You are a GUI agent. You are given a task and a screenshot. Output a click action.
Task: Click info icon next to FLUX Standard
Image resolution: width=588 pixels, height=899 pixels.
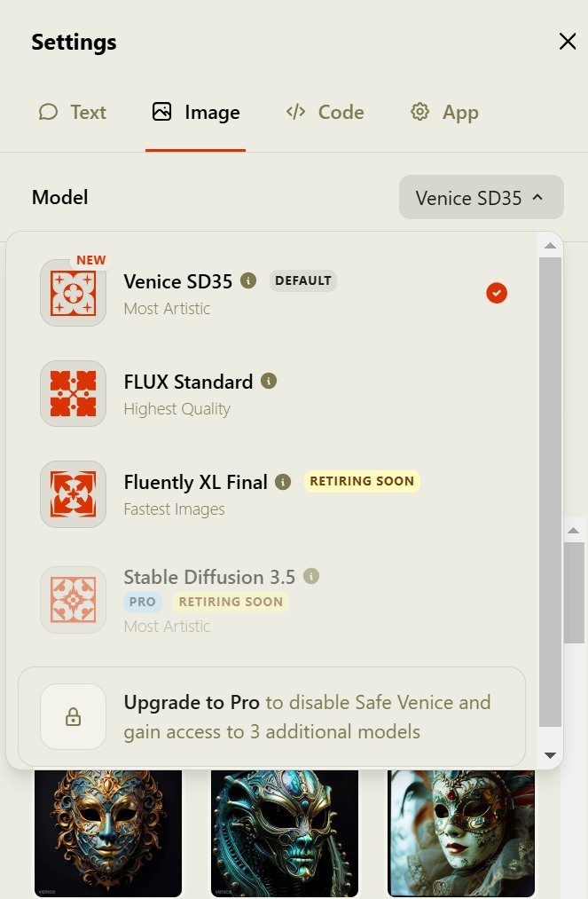point(269,381)
